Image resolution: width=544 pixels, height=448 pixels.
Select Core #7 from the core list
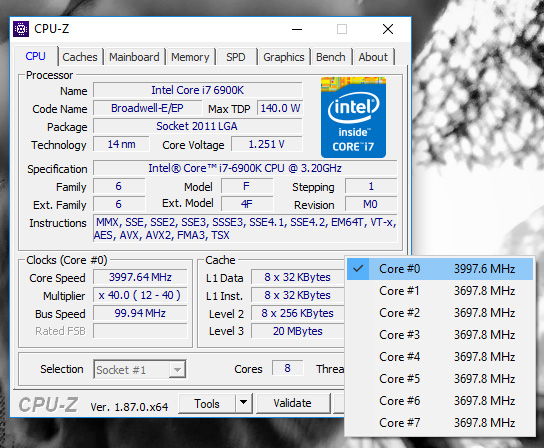(x=440, y=423)
